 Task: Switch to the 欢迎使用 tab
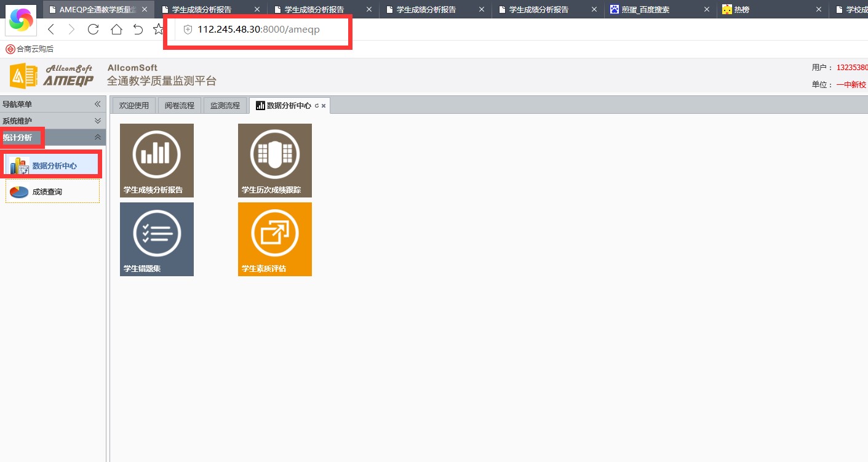point(133,106)
